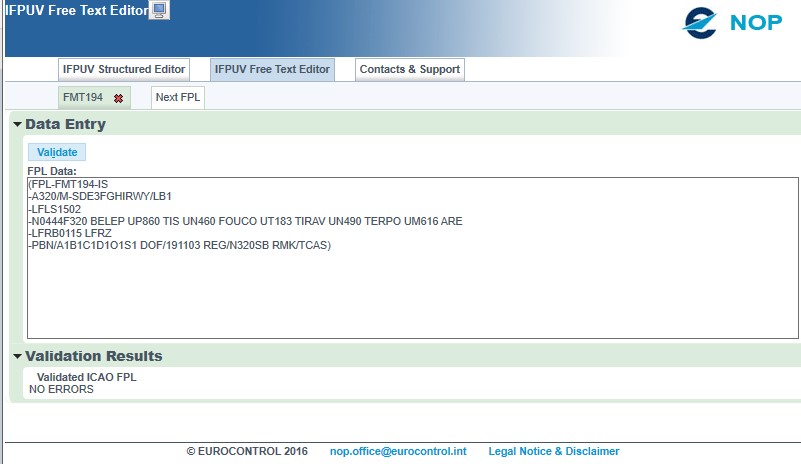The width and height of the screenshot is (801, 464).
Task: Click the -LFRB0115 LFRZ destination line
Action: 70,233
